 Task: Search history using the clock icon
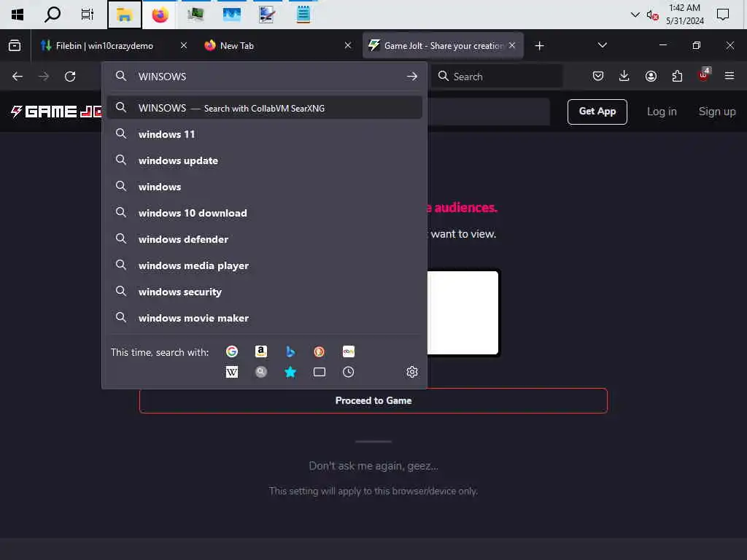point(348,372)
